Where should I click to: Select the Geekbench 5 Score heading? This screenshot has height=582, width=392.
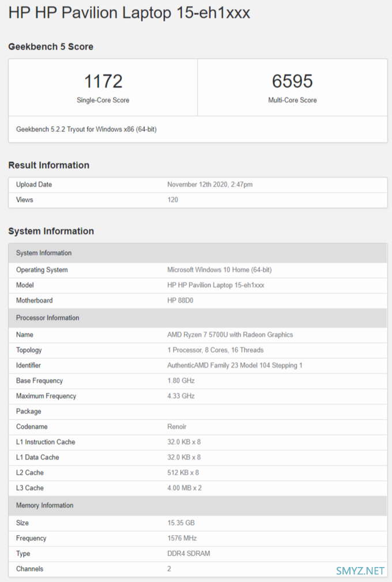[51, 47]
